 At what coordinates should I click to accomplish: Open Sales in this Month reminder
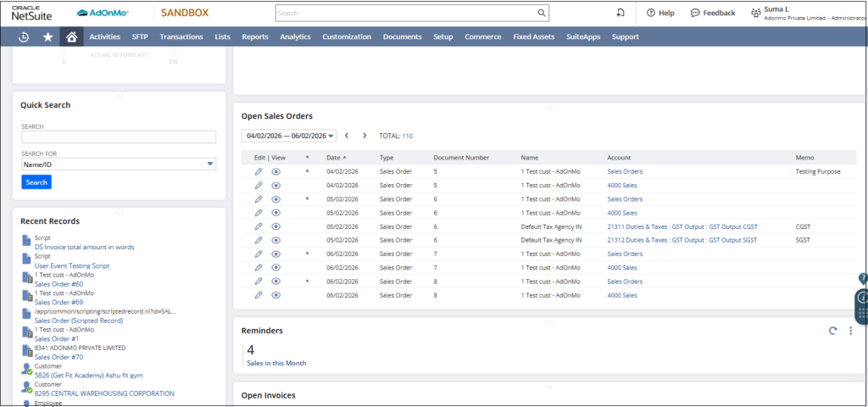tap(275, 363)
